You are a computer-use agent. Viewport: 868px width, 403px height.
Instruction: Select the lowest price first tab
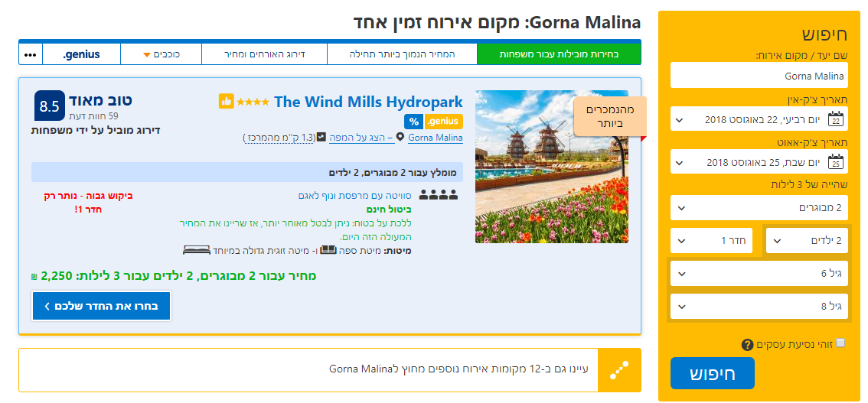(x=402, y=55)
